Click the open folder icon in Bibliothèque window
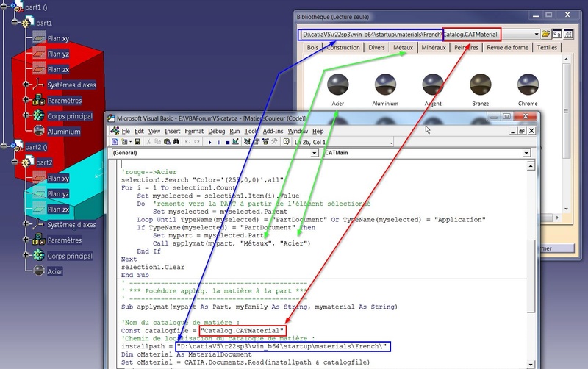This screenshot has height=369, width=588. click(545, 34)
